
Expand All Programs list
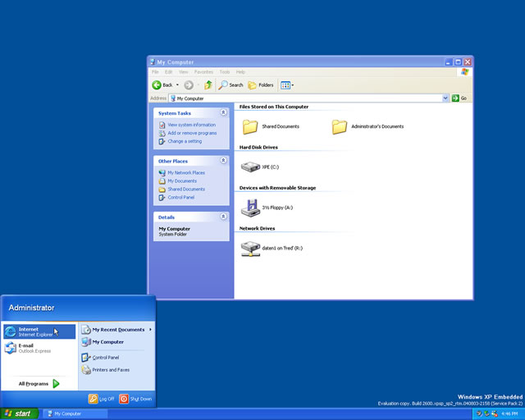pos(39,384)
